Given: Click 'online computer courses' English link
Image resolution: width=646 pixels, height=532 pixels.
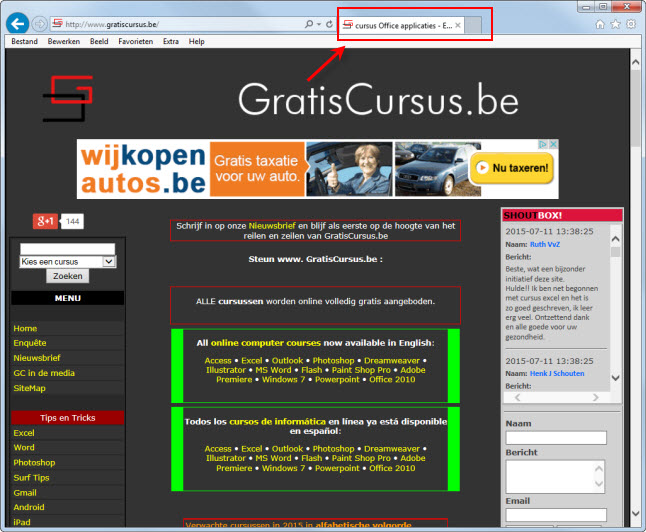Looking at the screenshot, I should 266,343.
